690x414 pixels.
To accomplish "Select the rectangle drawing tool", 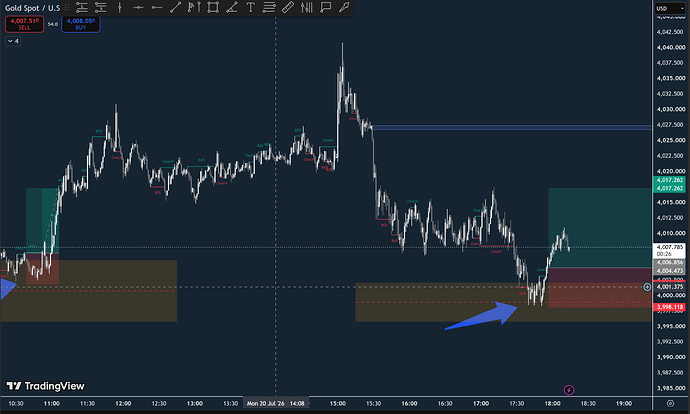I will click(213, 7).
